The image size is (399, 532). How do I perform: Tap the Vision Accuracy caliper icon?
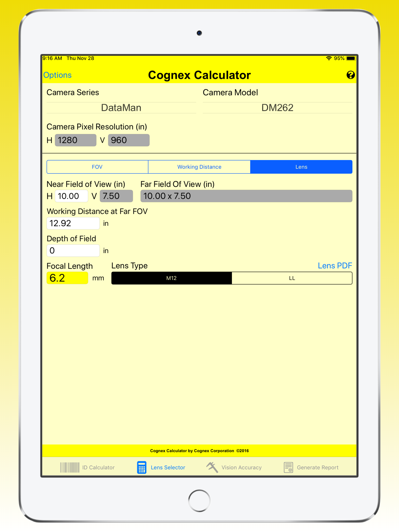pos(212,467)
